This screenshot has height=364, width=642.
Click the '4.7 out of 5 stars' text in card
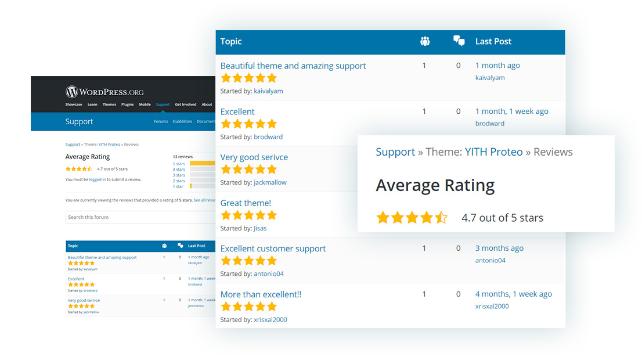(502, 218)
